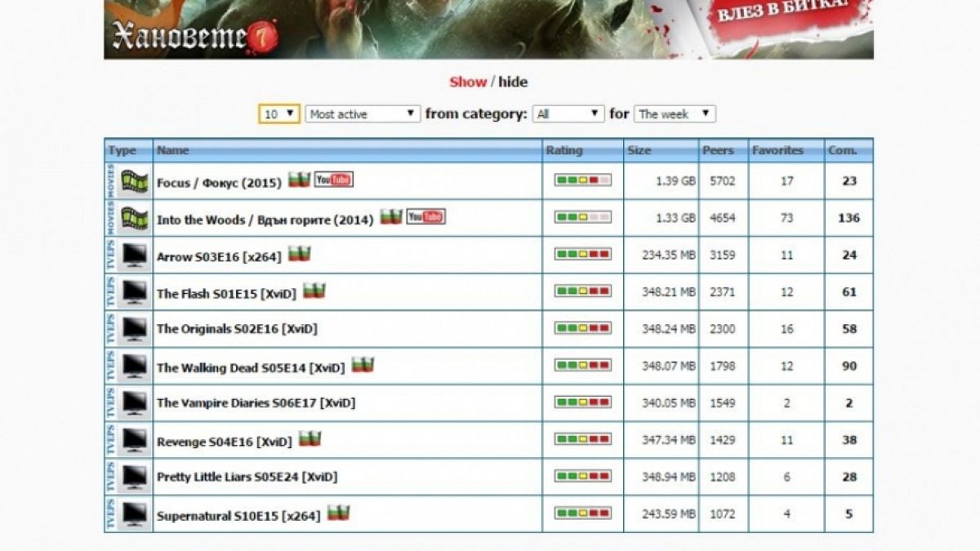The height and width of the screenshot is (551, 980).
Task: Open the The week period dropdown
Action: [x=675, y=114]
